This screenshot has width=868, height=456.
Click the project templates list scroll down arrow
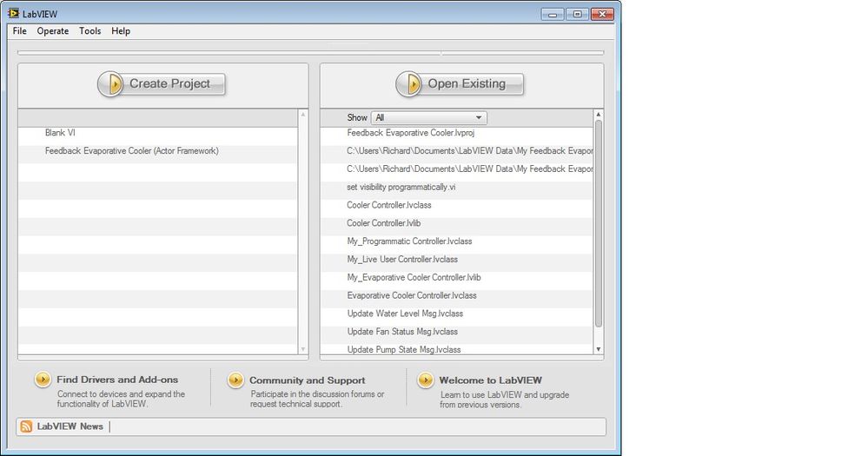coord(303,349)
